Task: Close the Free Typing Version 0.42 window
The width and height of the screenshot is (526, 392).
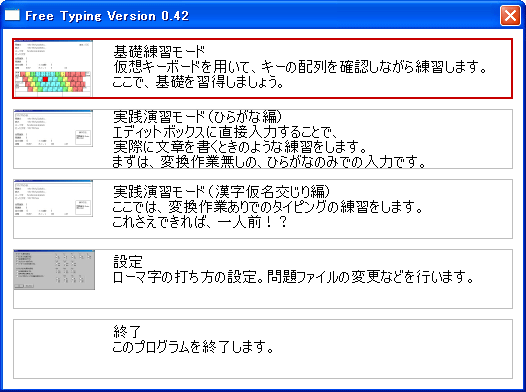Action: [510, 15]
